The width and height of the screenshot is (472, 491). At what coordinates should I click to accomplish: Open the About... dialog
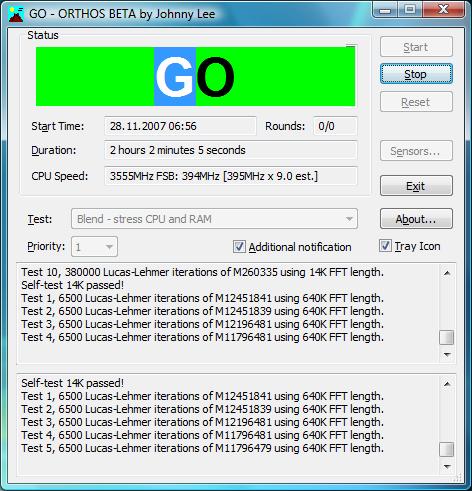[416, 219]
